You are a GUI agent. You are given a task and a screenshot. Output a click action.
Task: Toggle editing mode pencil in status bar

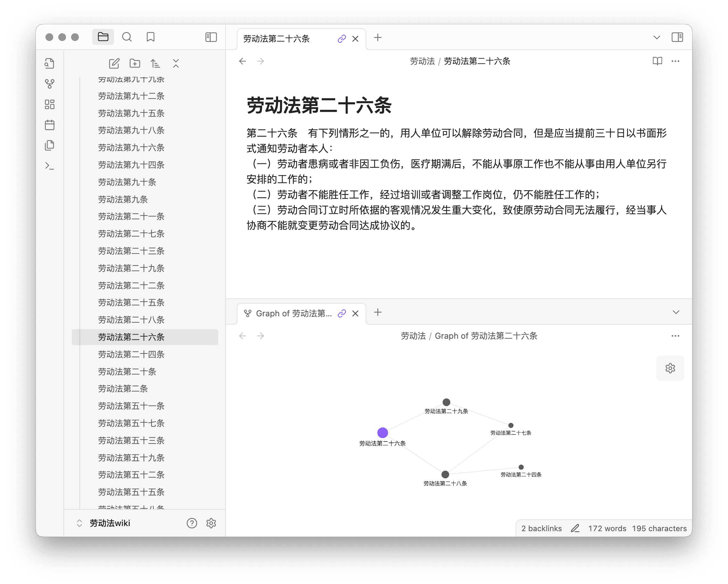coord(575,528)
